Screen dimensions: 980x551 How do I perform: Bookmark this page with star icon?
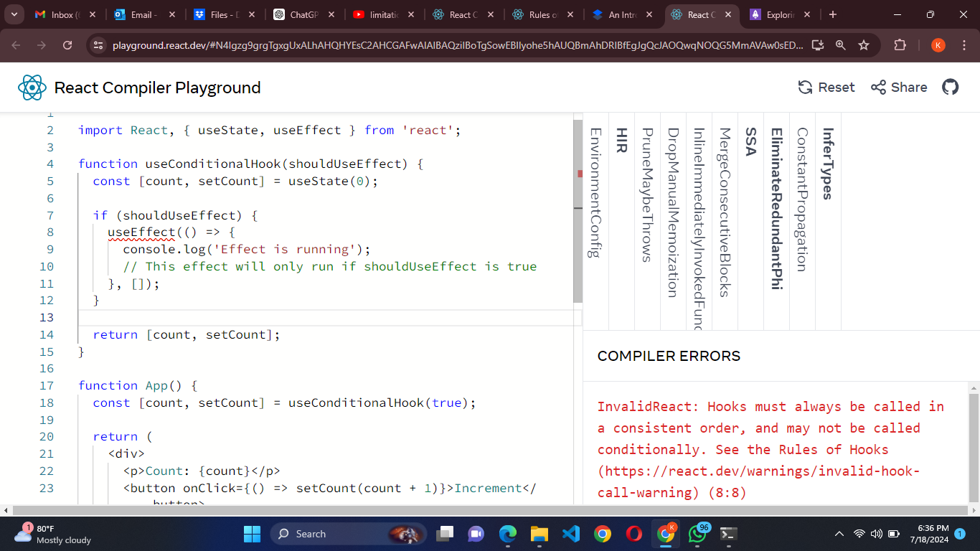click(x=864, y=45)
